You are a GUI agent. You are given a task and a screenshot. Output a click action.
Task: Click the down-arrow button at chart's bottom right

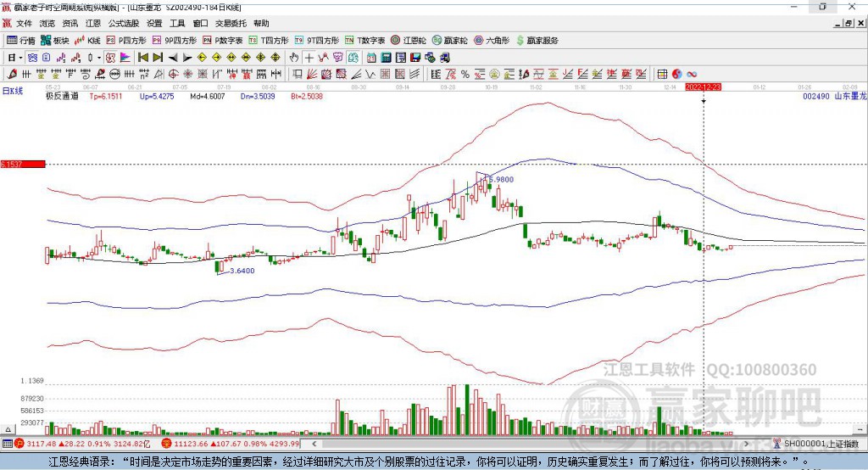(x=861, y=429)
